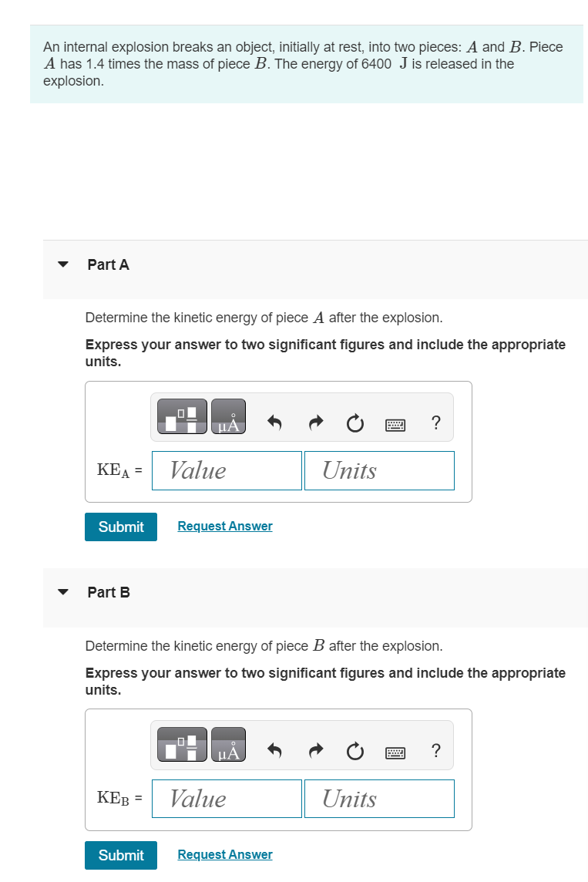Click the Value field for KE_A
The width and height of the screenshot is (588, 882).
tap(227, 470)
